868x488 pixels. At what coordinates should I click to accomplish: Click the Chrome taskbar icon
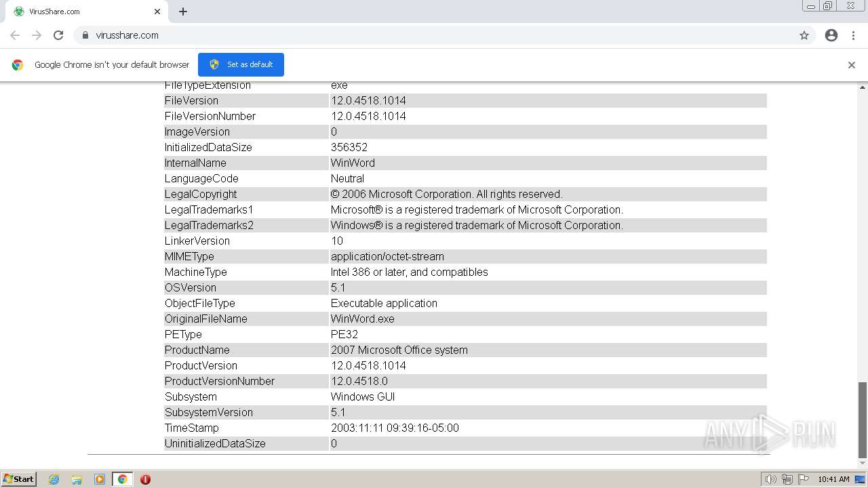pyautogui.click(x=123, y=479)
